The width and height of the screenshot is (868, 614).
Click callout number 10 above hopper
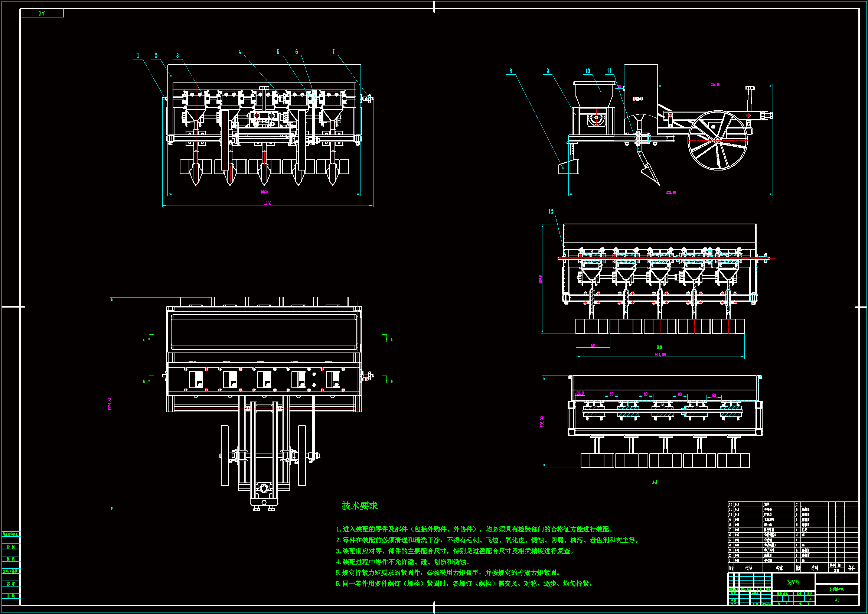587,71
